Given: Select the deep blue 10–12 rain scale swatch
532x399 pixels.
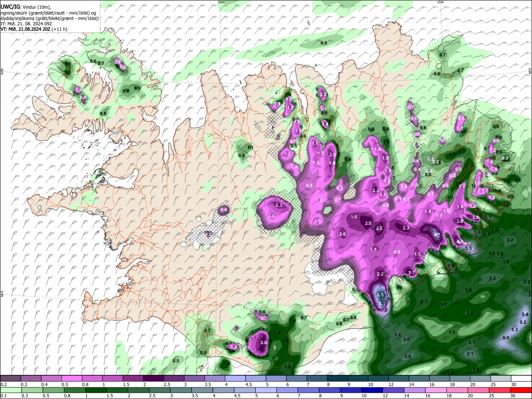Looking at the screenshot, I should click(372, 390).
